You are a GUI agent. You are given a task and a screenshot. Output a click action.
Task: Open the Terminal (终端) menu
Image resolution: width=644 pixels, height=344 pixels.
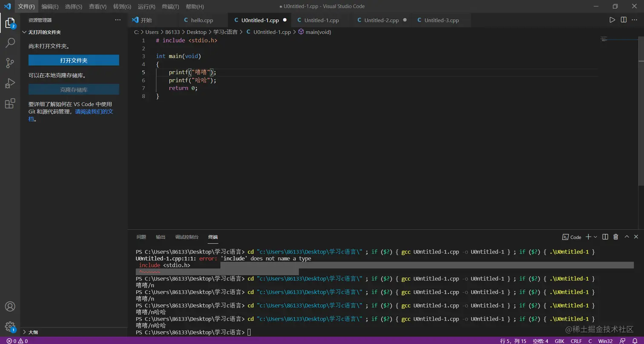coord(170,6)
